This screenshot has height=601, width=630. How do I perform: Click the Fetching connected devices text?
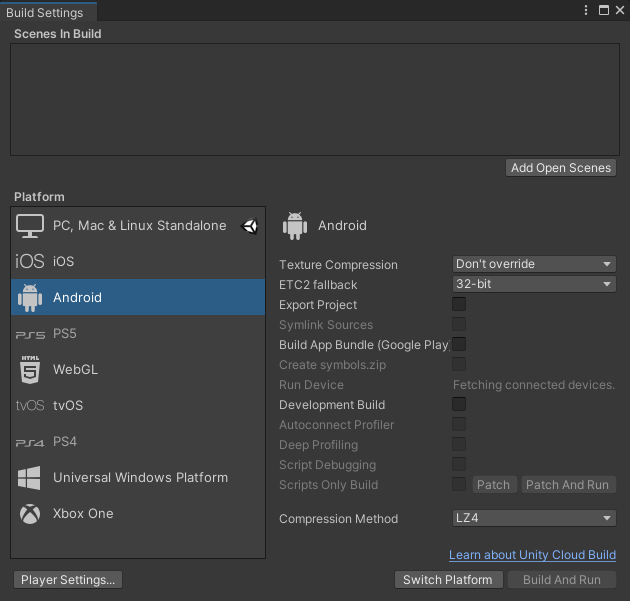pos(534,385)
